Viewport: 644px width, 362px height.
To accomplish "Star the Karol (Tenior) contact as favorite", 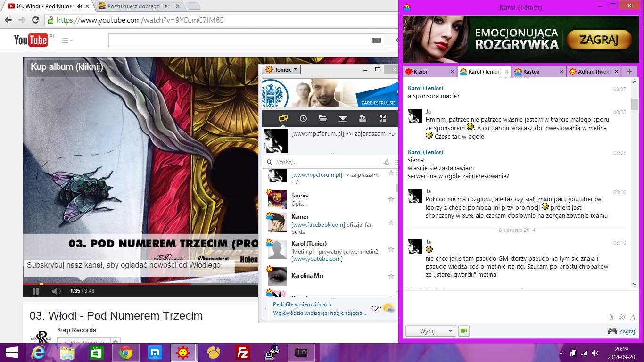I will click(x=391, y=249).
